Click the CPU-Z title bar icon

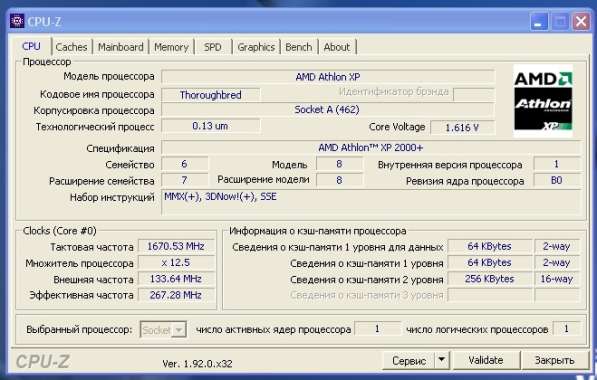point(16,21)
